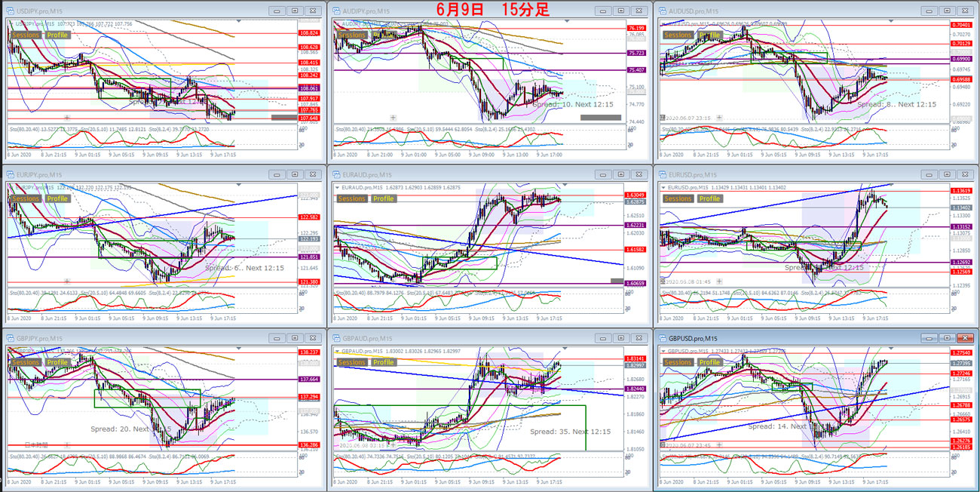Click the 138.237 price label on GBPJPY

(x=309, y=352)
